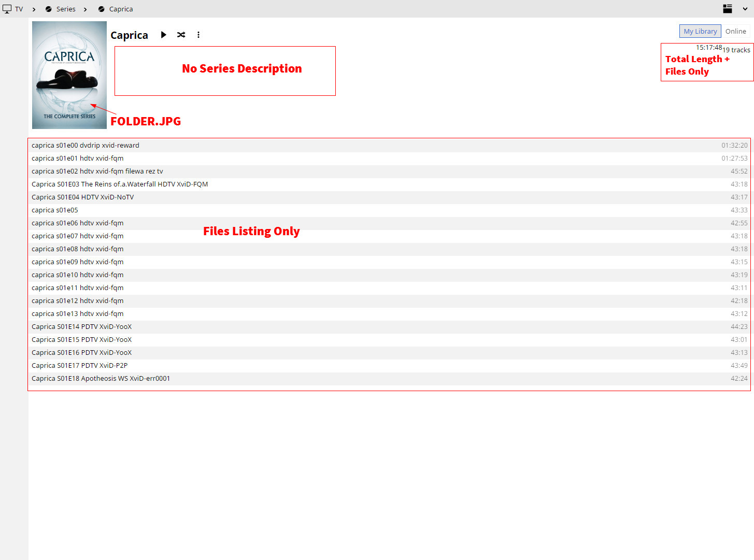Navigate to TV breadcrumb link

[x=19, y=9]
